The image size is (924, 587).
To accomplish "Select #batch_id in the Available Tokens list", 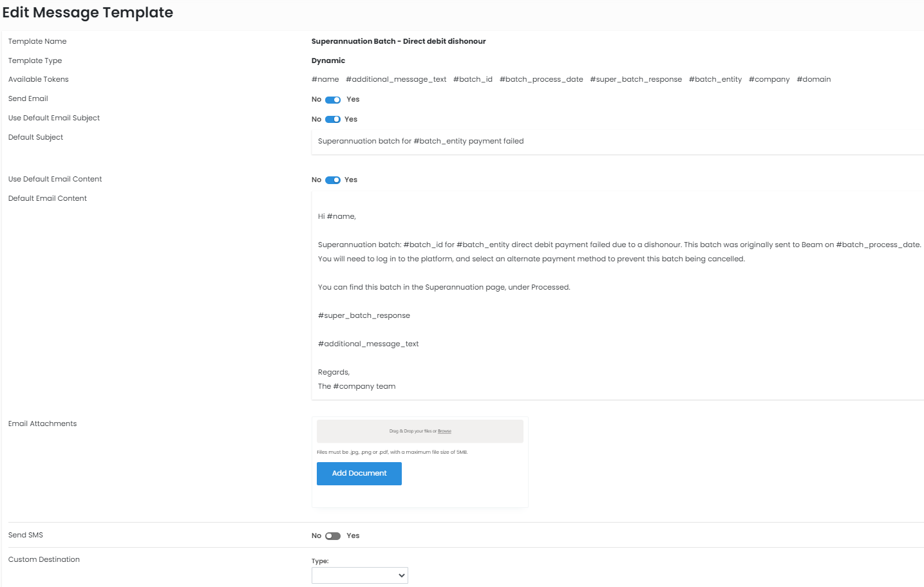I will (473, 80).
